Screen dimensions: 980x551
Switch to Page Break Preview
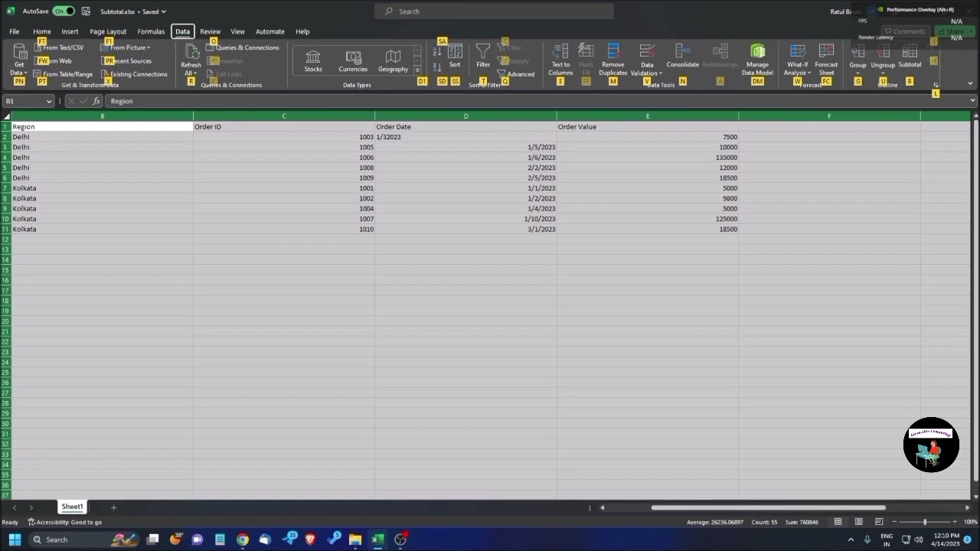tap(879, 522)
